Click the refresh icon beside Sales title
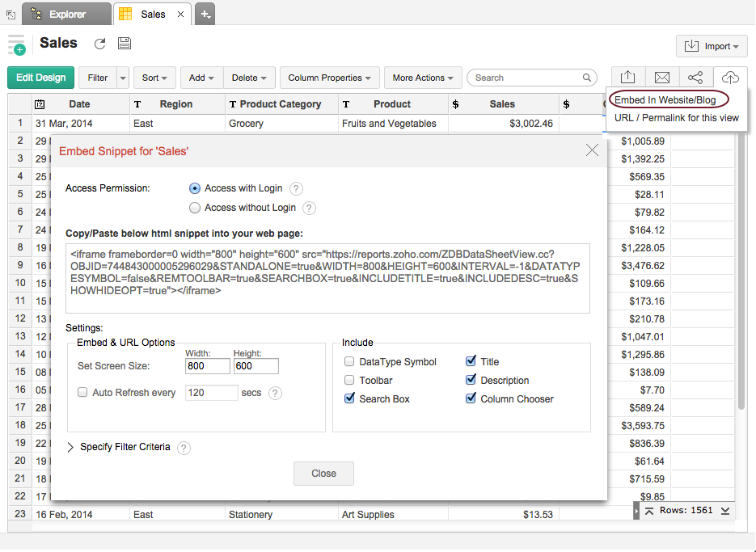The width and height of the screenshot is (756, 552). pos(100,44)
